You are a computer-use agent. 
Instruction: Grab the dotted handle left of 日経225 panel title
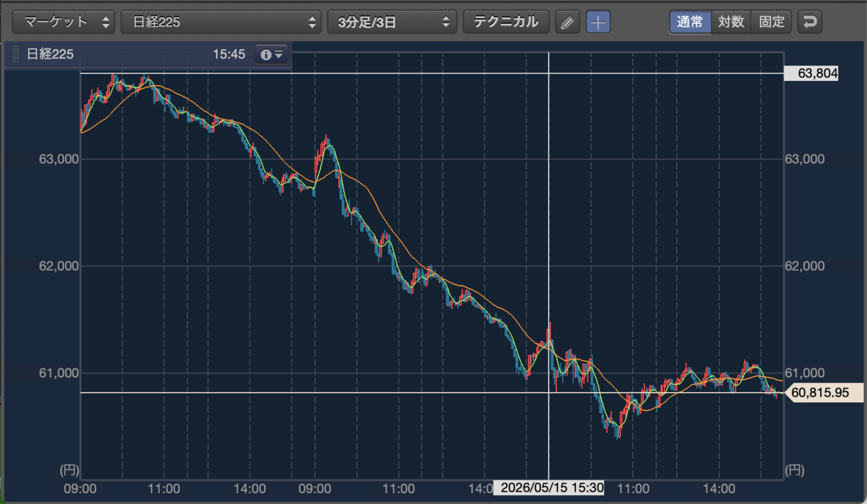[16, 54]
